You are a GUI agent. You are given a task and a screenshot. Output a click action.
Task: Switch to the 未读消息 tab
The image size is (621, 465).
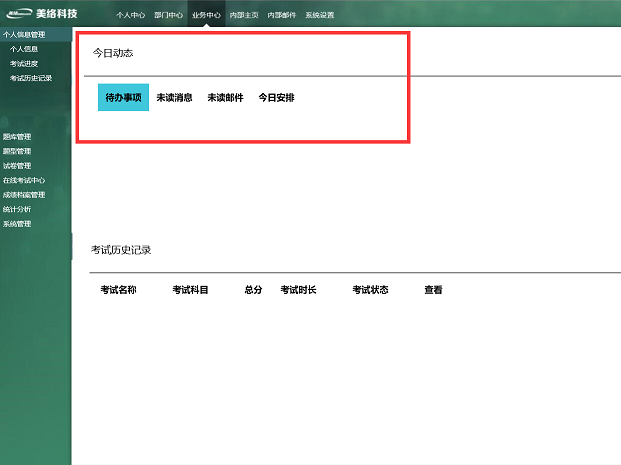point(174,98)
